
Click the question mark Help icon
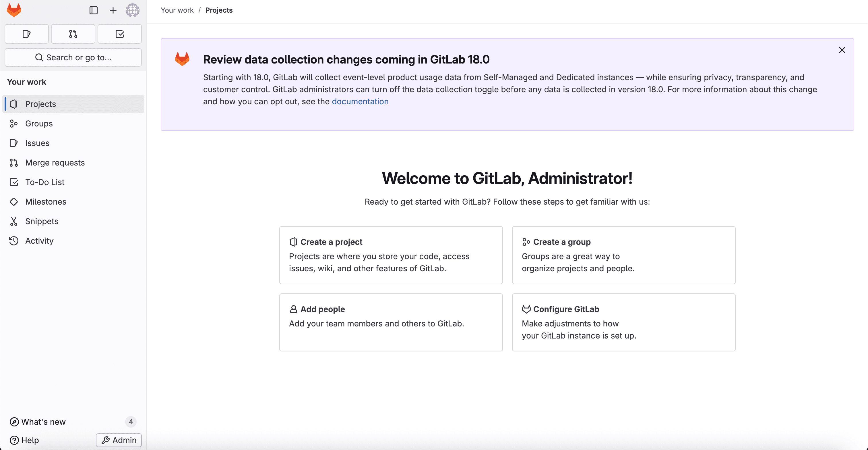14,440
